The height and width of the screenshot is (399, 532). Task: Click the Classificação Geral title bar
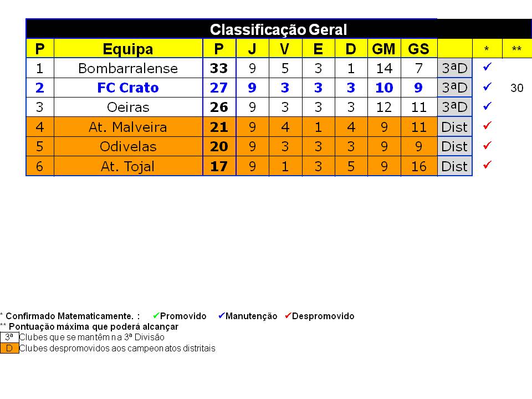[x=279, y=29]
